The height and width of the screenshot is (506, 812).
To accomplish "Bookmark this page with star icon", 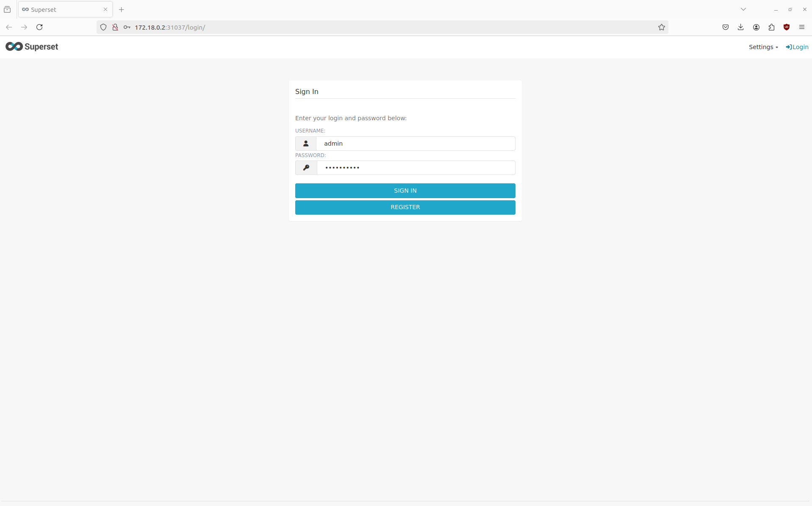I will (x=661, y=27).
